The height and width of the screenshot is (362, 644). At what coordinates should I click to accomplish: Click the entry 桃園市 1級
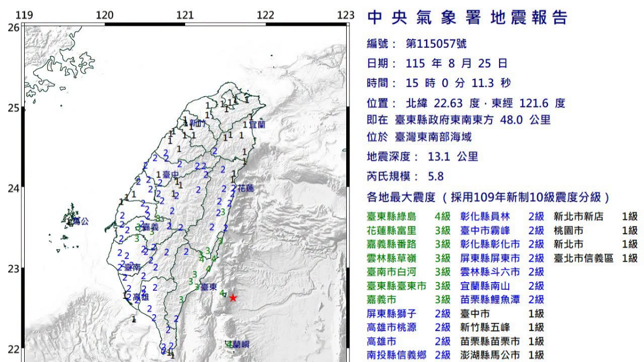point(596,231)
